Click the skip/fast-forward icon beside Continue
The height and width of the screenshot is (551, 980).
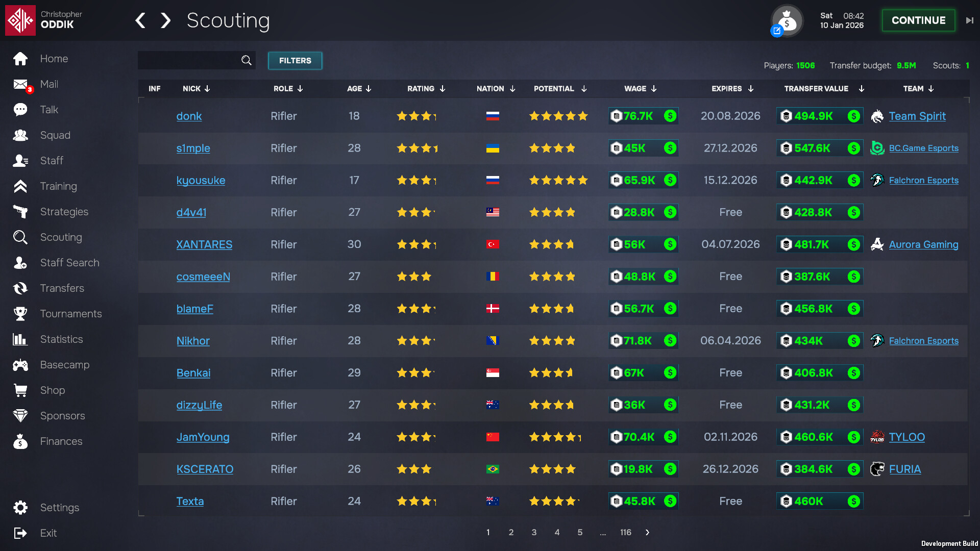click(x=969, y=20)
